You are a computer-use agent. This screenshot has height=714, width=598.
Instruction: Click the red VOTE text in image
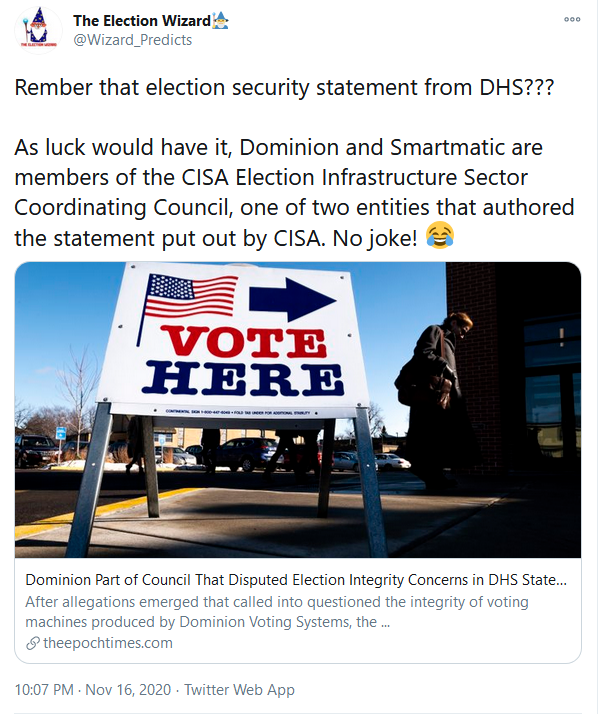click(246, 342)
